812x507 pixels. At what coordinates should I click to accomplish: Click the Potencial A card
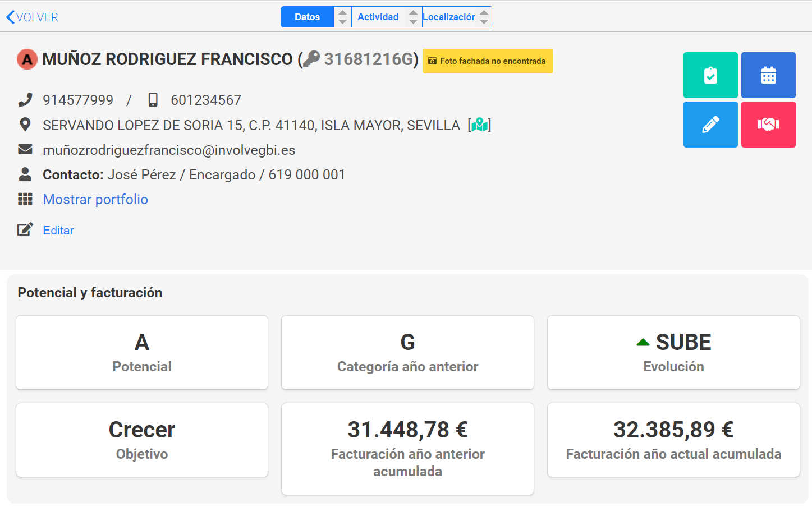(142, 353)
